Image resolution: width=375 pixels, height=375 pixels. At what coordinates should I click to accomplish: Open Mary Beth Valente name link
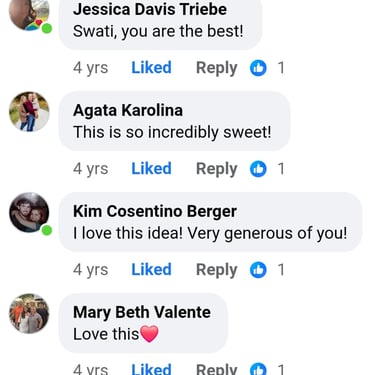pyautogui.click(x=142, y=313)
